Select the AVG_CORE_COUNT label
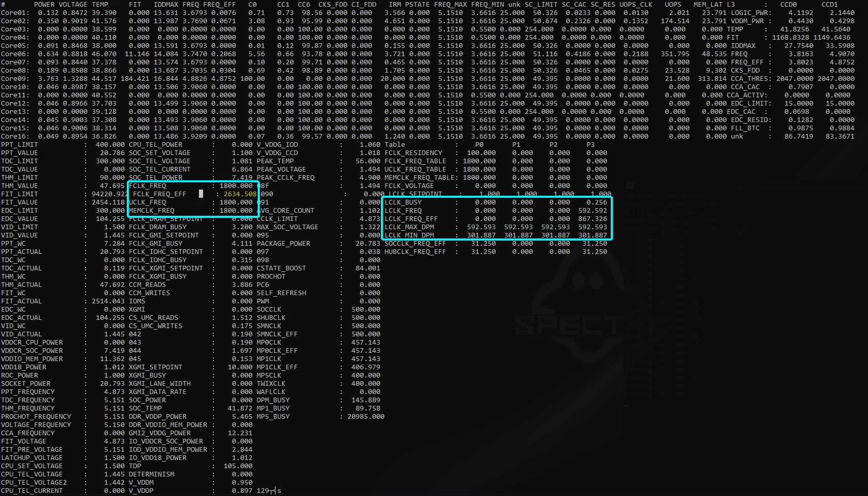 coord(286,211)
